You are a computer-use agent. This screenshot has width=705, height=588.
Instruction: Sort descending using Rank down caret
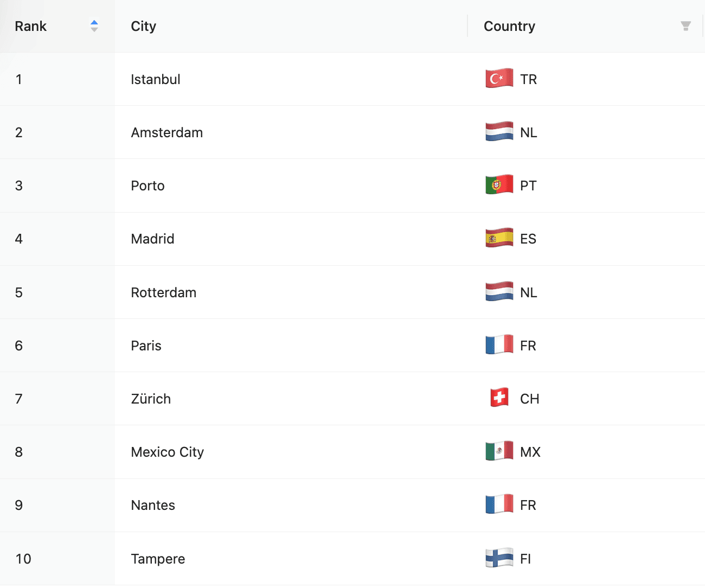click(94, 29)
